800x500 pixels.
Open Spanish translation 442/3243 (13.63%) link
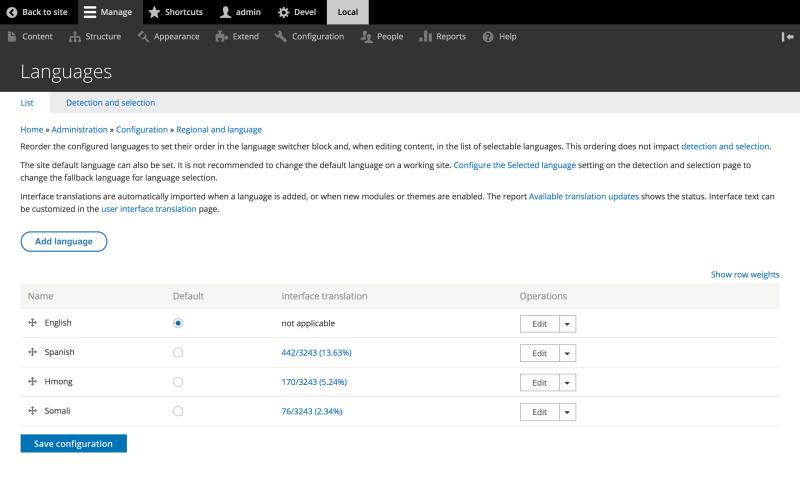tap(316, 353)
